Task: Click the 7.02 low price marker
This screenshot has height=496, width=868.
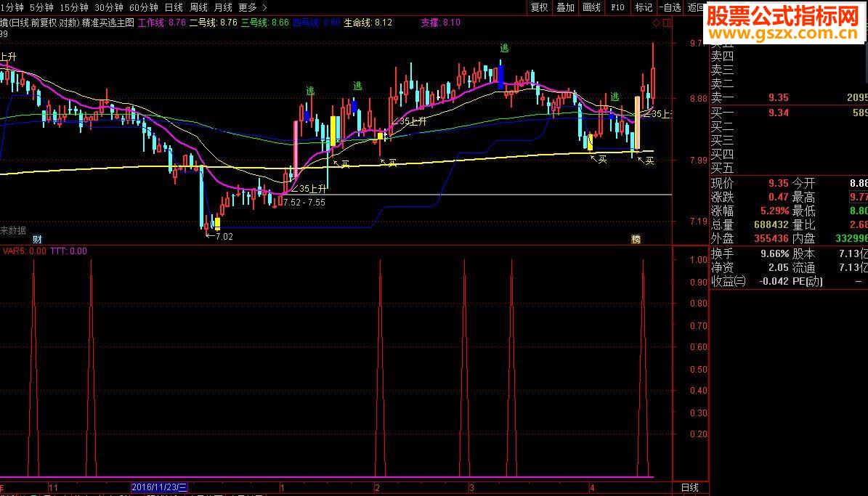Action: coord(220,236)
